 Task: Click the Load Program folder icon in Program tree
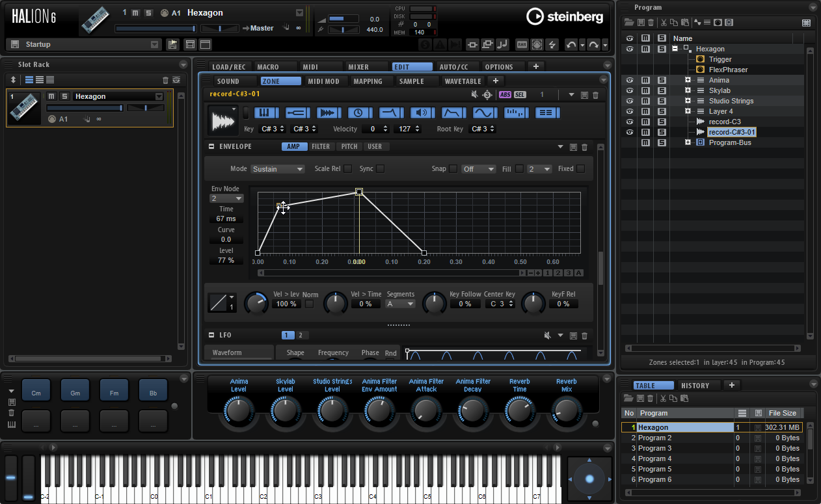[628, 22]
